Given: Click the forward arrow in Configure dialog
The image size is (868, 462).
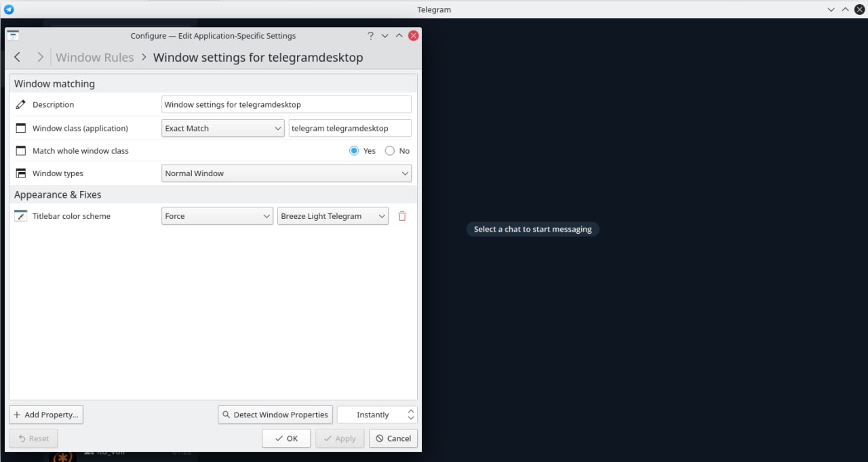Looking at the screenshot, I should [40, 58].
